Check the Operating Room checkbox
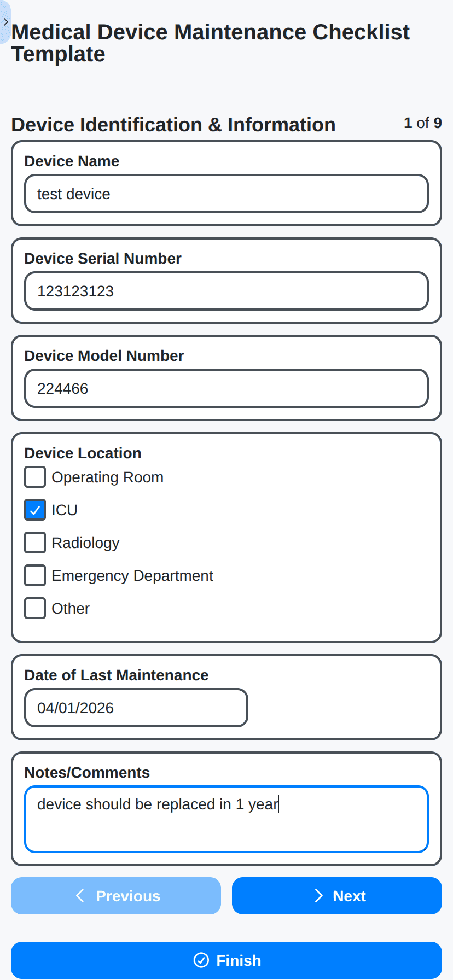 click(x=34, y=477)
